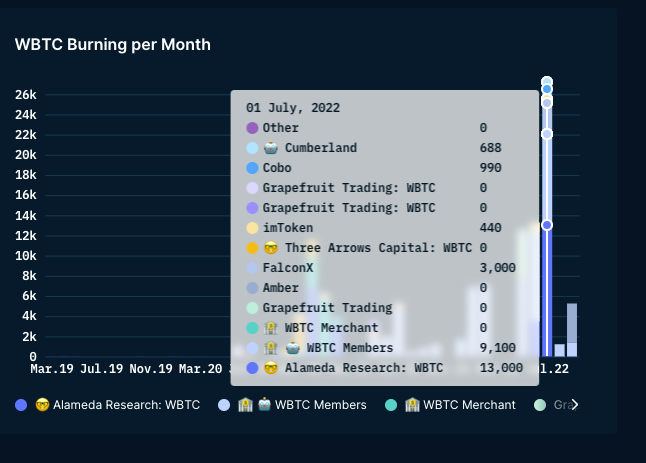Click the blue Alameda Research legend dot
646x463 pixels.
pos(21,405)
